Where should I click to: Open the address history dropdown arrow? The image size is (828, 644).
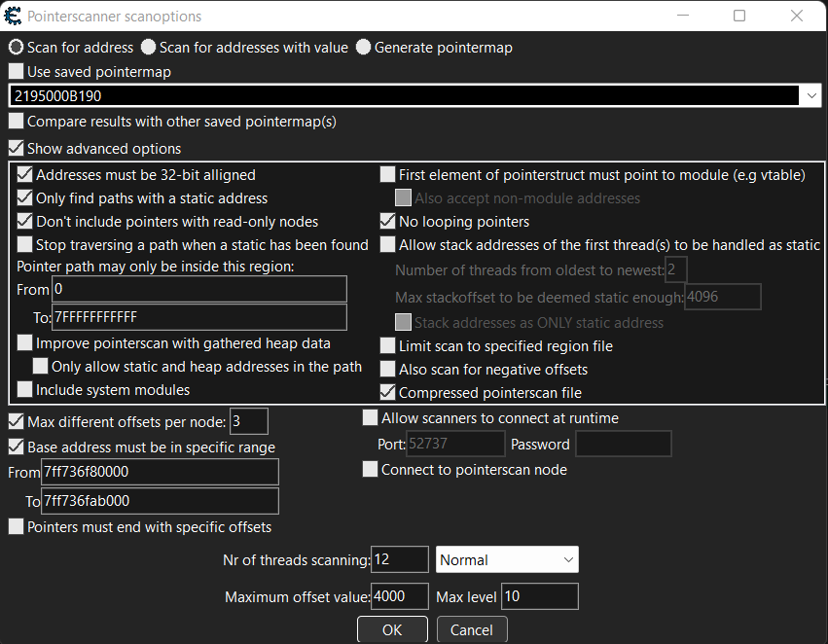[811, 96]
